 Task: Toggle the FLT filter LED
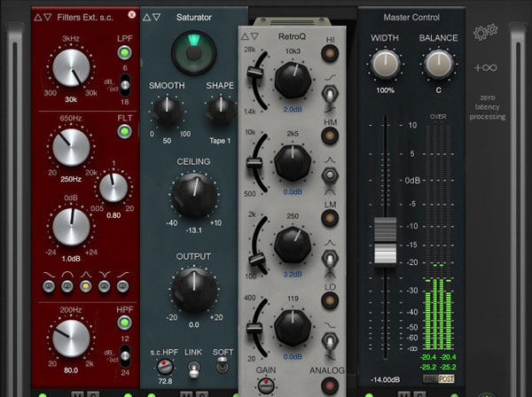(123, 132)
